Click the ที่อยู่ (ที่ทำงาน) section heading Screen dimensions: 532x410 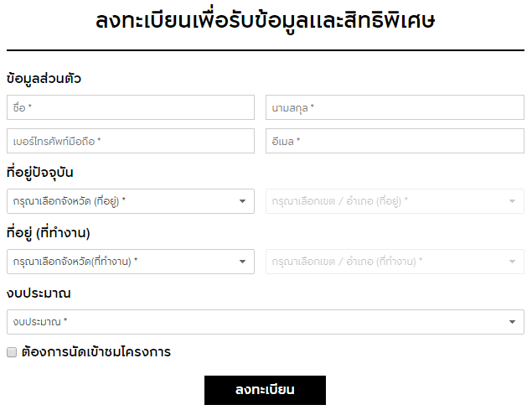[x=49, y=232]
